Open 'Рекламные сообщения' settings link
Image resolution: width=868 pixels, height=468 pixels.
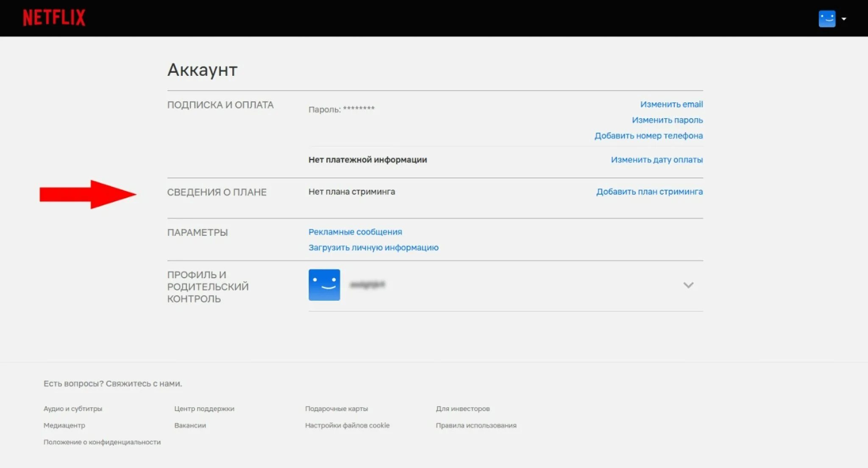355,232
